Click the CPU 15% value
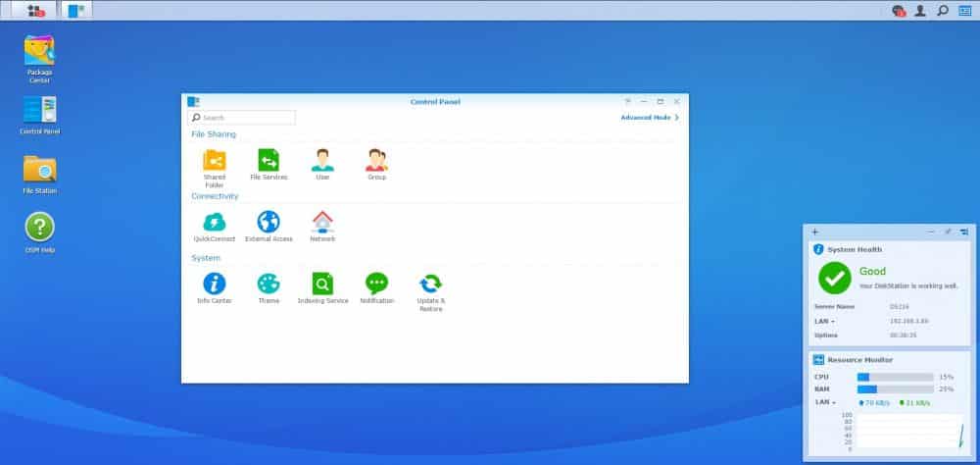This screenshot has width=980, height=465. pos(947,377)
